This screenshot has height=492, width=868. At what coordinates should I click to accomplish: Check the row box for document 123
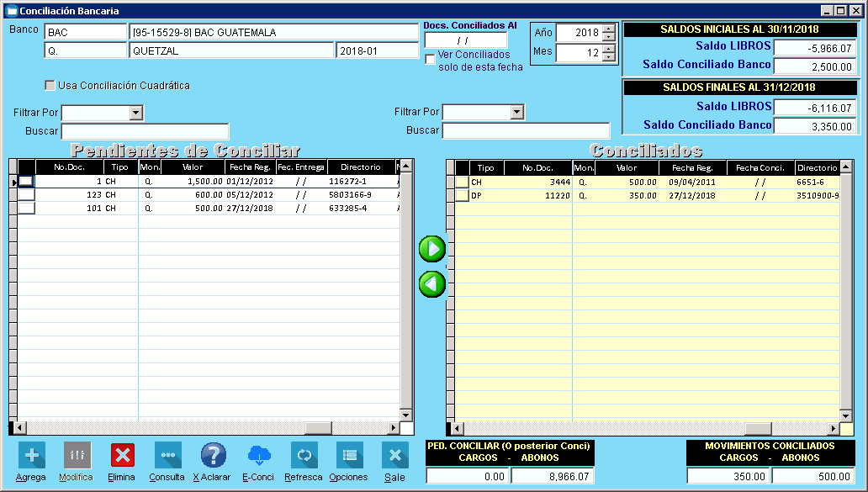[x=27, y=194]
